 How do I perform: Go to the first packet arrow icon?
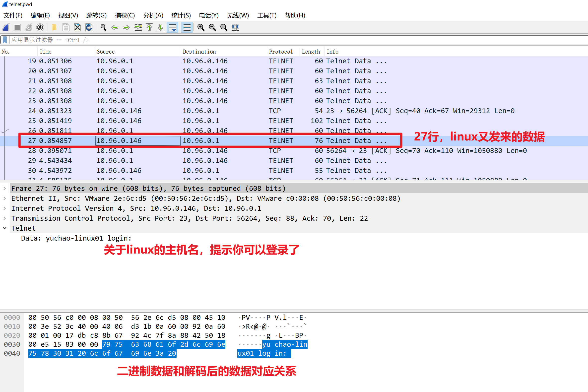click(149, 27)
